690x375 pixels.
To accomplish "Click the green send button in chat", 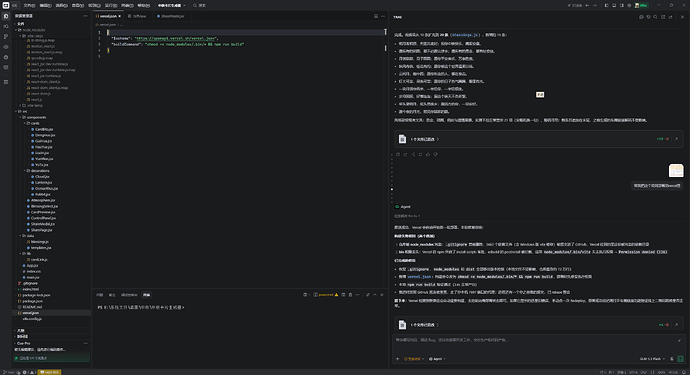I will point(681,359).
